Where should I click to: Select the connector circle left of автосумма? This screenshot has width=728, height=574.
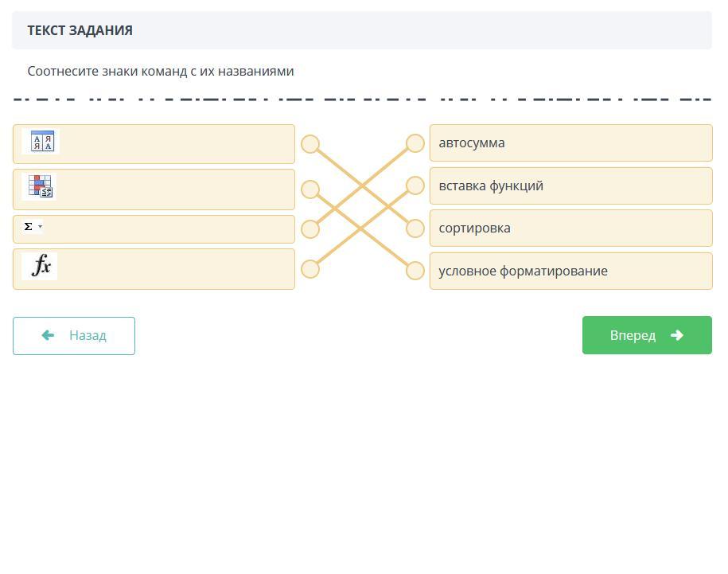click(415, 143)
